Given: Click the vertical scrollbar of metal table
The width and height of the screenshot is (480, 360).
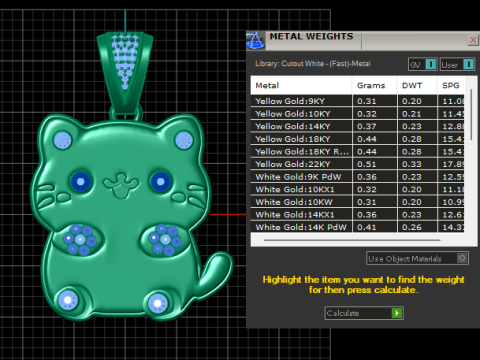Looking at the screenshot, I should pyautogui.click(x=471, y=114).
